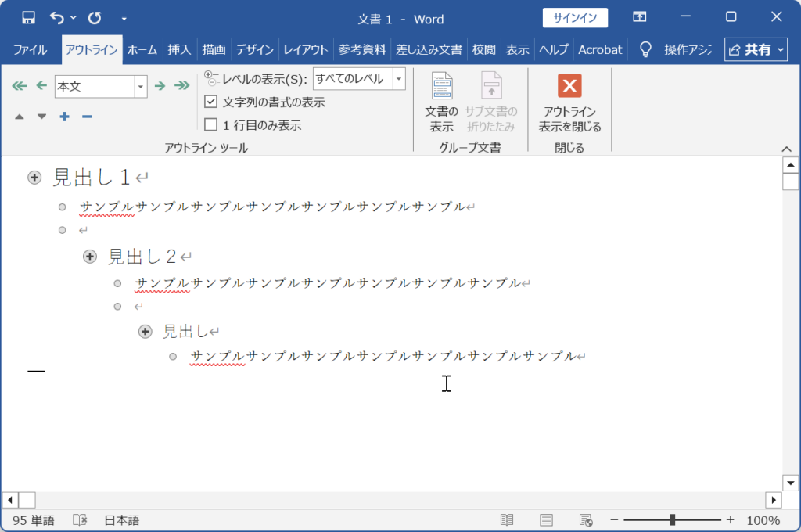Click the zoom slider handle in status bar
Viewport: 801px width, 532px height.
point(672,520)
